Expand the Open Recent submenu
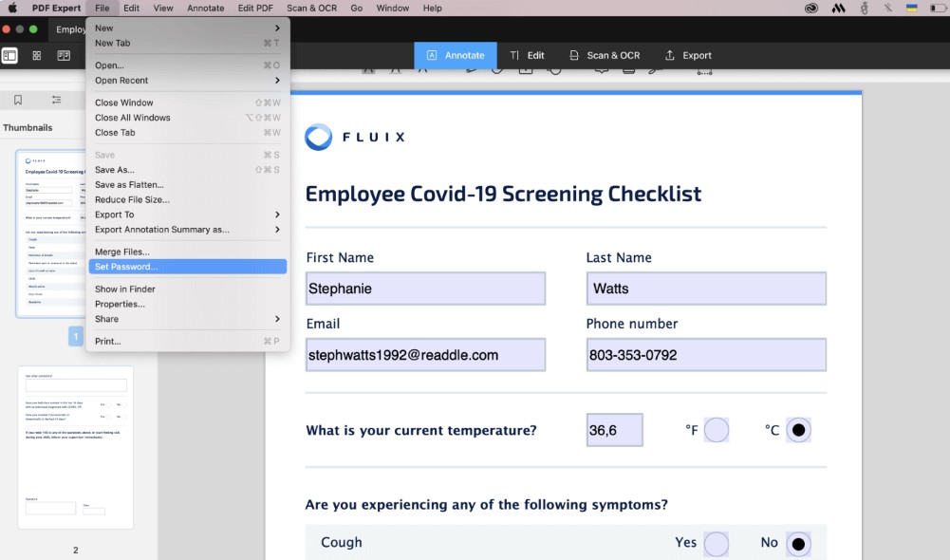The height and width of the screenshot is (560, 950). 187,81
